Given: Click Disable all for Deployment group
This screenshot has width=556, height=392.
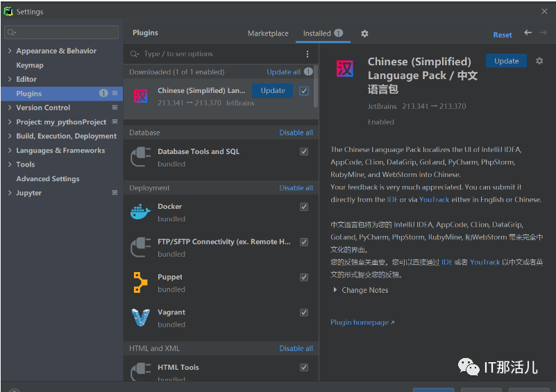Looking at the screenshot, I should pos(296,188).
